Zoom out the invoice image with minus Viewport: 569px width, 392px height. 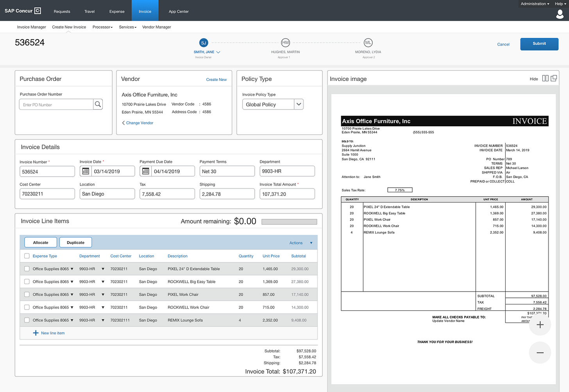point(540,353)
